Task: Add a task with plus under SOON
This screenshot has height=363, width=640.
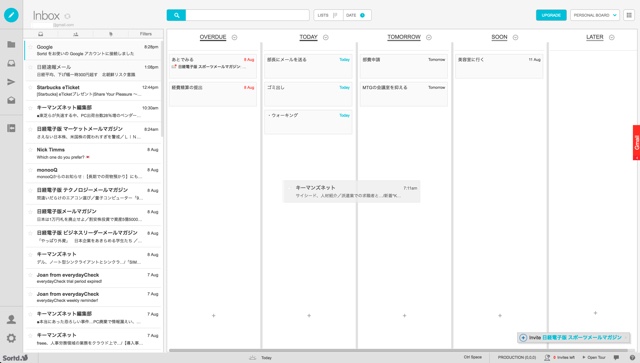Action: pos(500,316)
